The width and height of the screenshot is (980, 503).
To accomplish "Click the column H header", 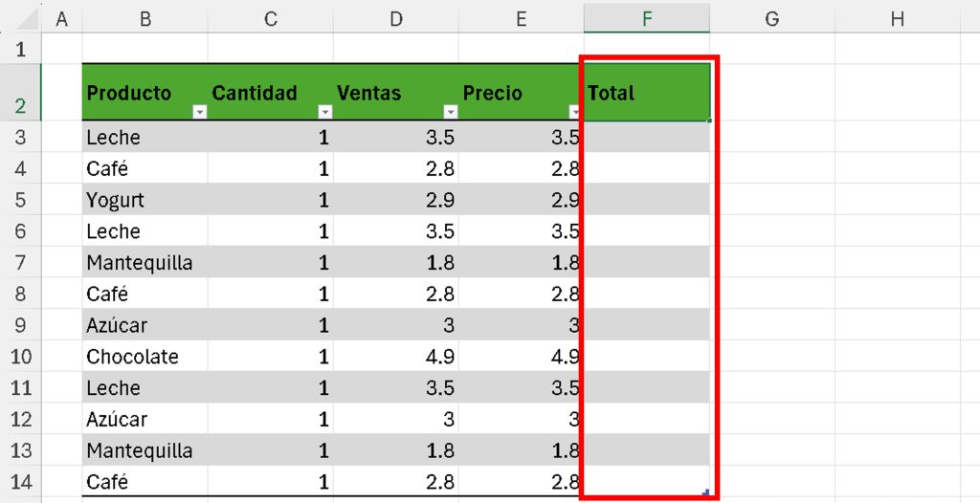I will pos(897,17).
